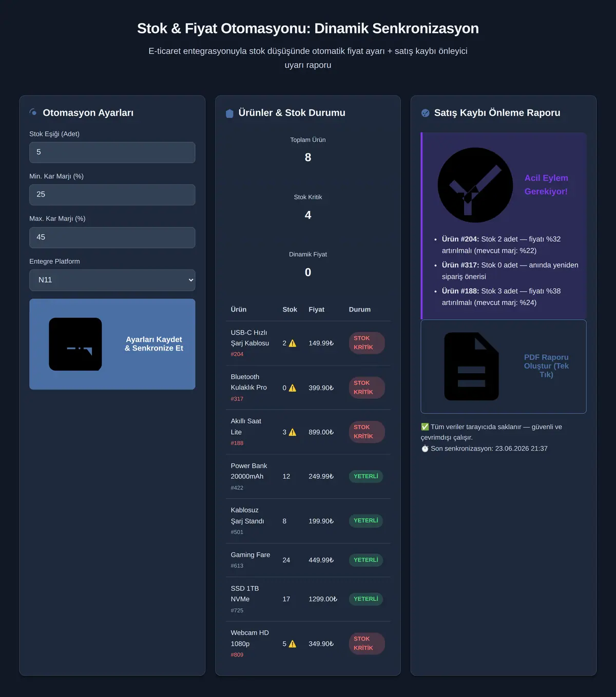Click price 1299.00₺ of SSD 1TB NVMe
The height and width of the screenshot is (697, 616).
click(x=323, y=599)
